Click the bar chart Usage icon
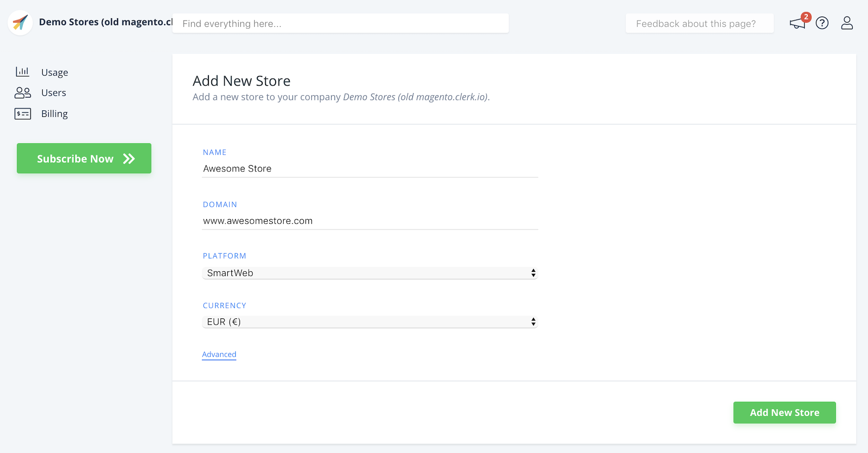Screen dimensions: 868x453 [x=22, y=72]
